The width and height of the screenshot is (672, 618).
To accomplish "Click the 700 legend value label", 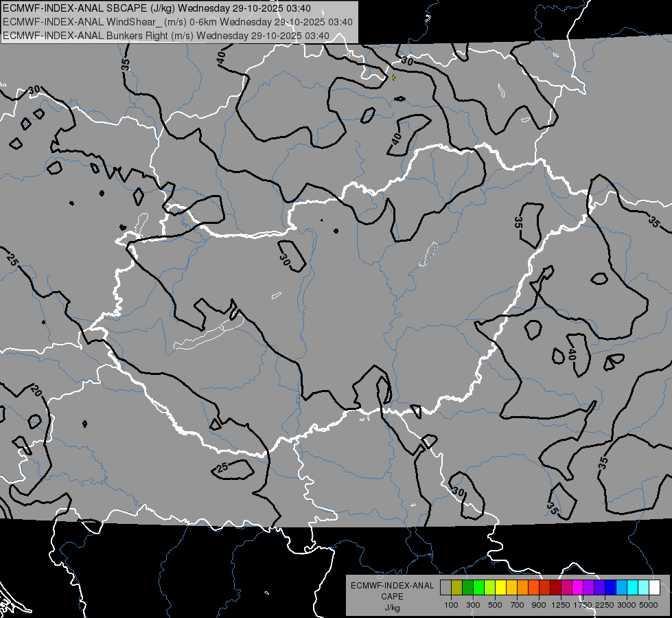I will [518, 605].
